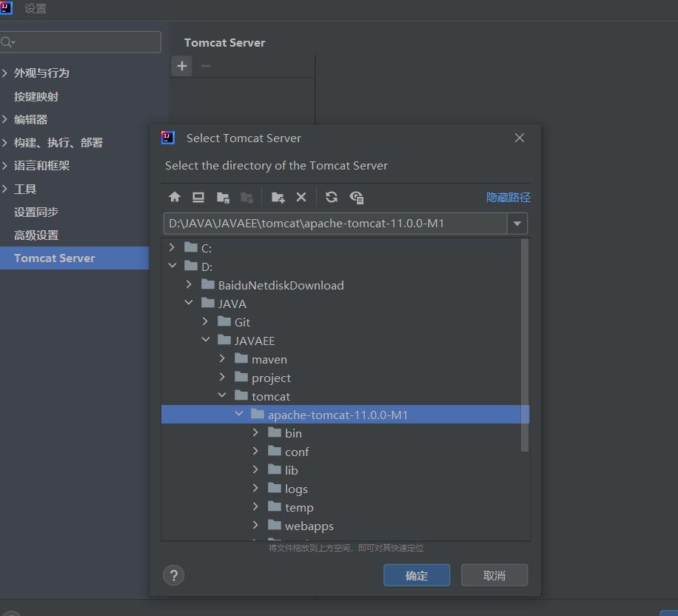Select apache-tomcat-11.0.0-M1 tree row

coord(346,415)
